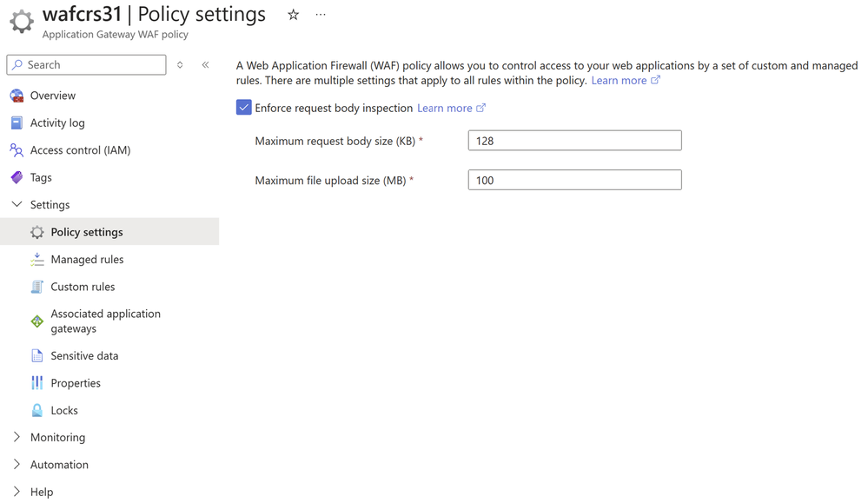
Task: Open the Properties menu item
Action: coord(76,383)
